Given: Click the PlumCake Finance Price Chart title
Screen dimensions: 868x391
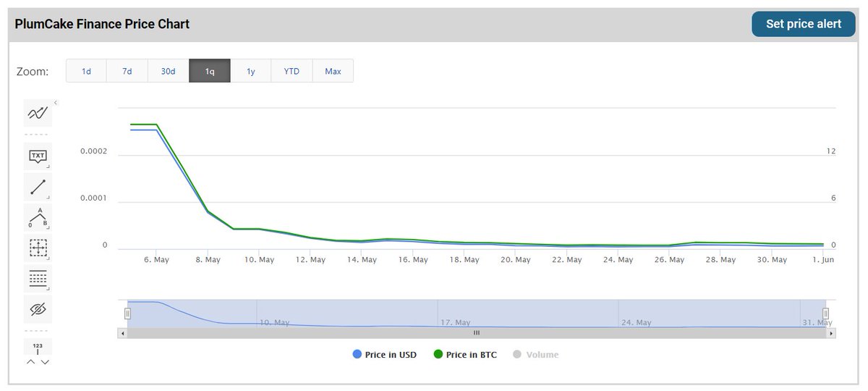Looking at the screenshot, I should point(102,24).
